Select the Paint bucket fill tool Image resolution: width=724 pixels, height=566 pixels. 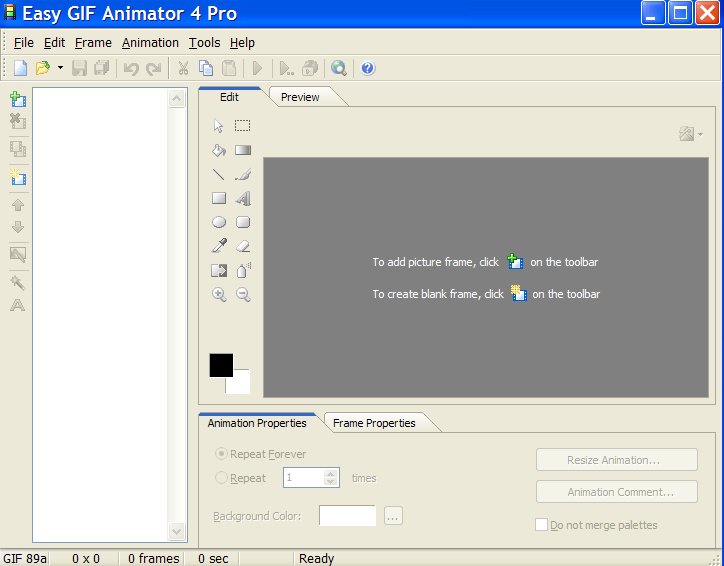(218, 150)
